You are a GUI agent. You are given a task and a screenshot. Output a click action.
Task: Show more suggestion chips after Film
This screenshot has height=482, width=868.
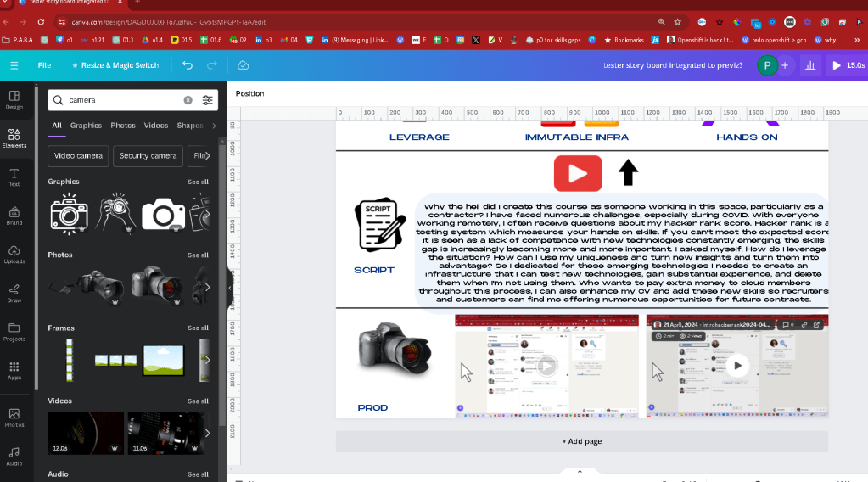(x=208, y=156)
